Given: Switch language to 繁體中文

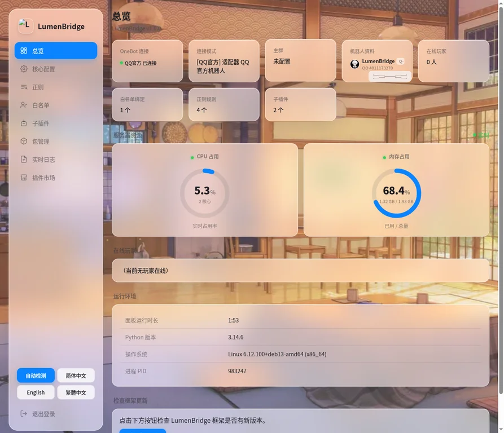Looking at the screenshot, I should (76, 392).
